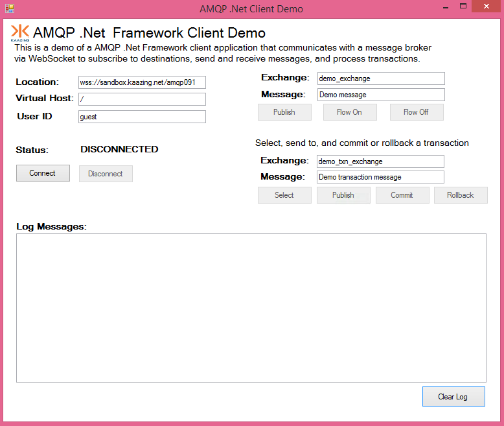Image resolution: width=504 pixels, height=426 pixels.
Task: Select the User ID field with guest
Action: click(x=142, y=117)
